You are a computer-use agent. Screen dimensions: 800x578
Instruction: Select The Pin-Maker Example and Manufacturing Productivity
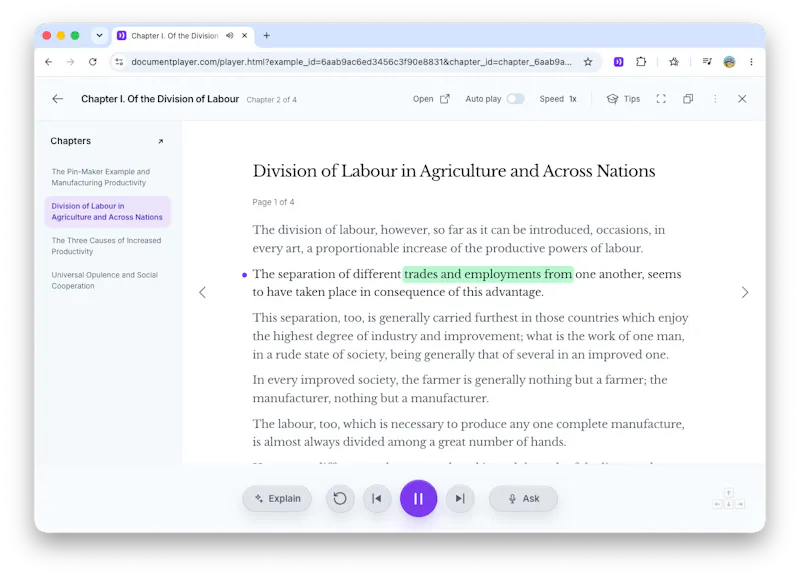(107, 177)
